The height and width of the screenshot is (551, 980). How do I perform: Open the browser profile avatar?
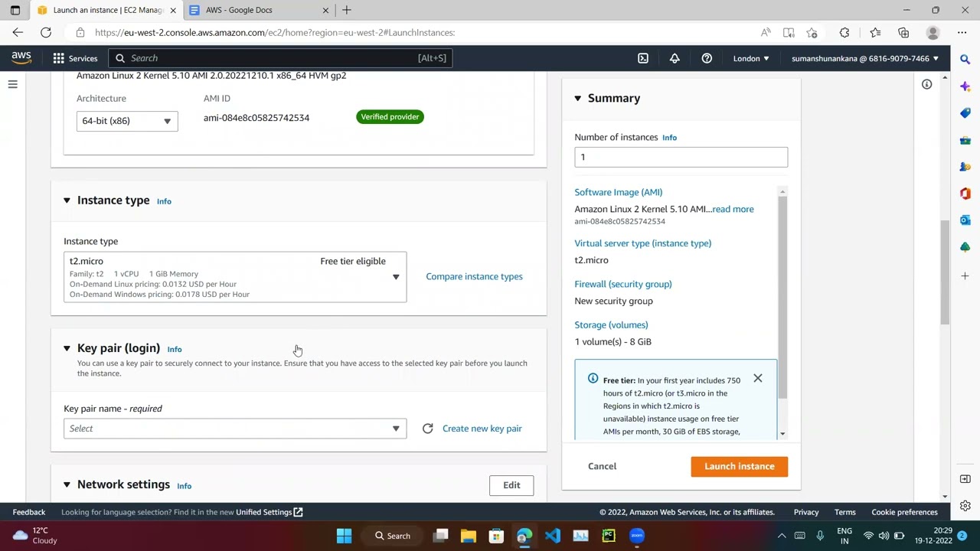[x=933, y=32]
